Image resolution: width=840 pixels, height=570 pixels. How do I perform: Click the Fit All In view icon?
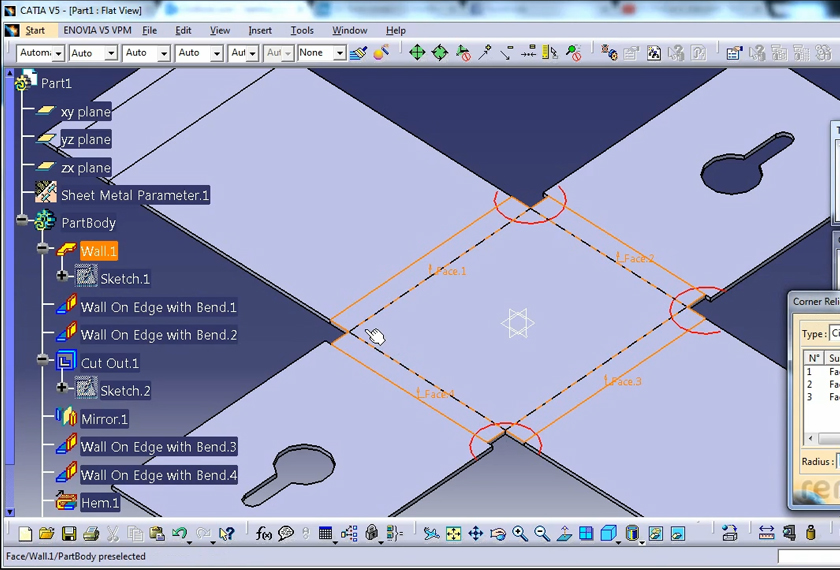[454, 534]
